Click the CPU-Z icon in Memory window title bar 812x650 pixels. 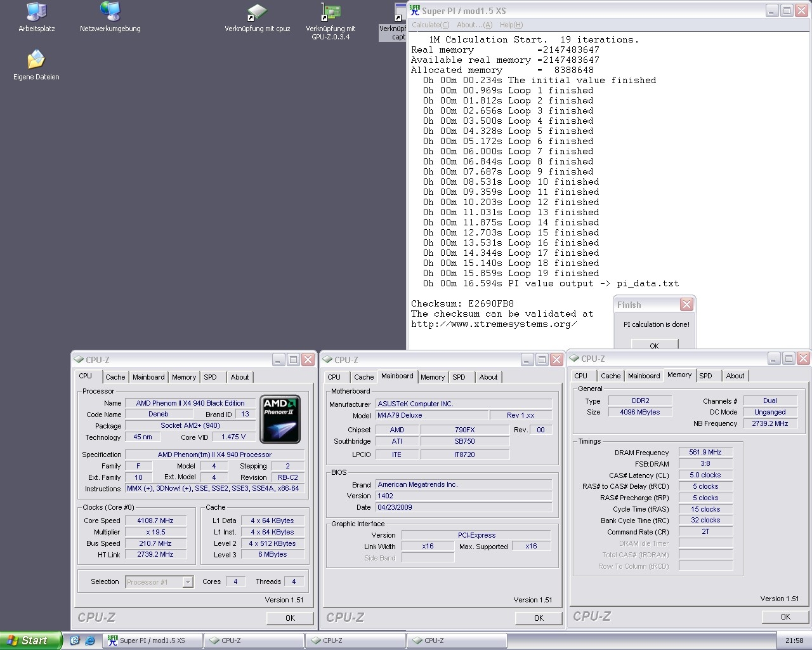[575, 359]
